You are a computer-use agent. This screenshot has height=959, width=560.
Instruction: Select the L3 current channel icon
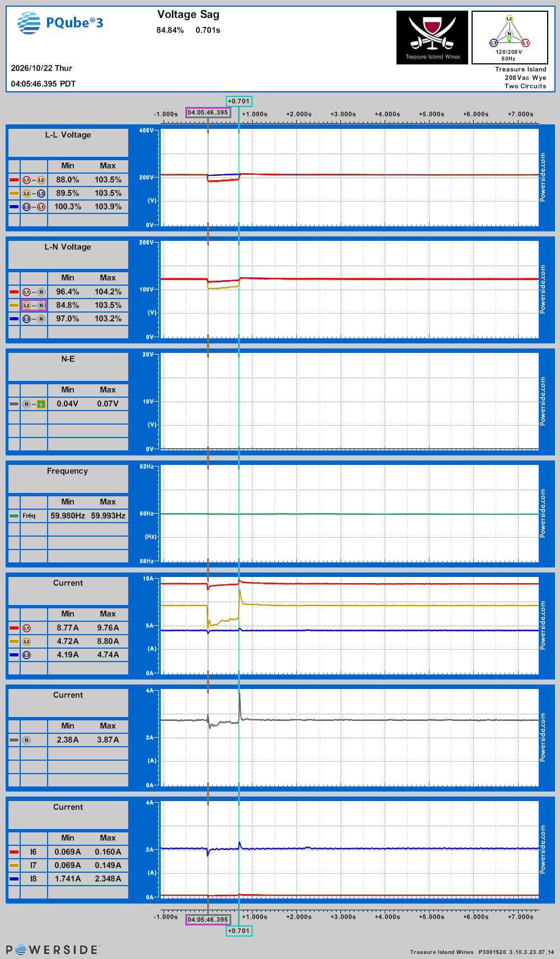26,655
